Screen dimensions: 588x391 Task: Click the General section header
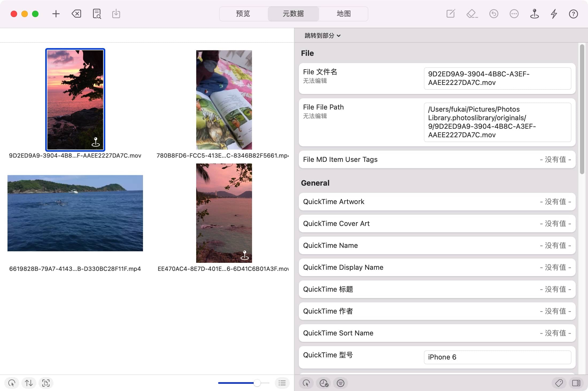tap(315, 183)
